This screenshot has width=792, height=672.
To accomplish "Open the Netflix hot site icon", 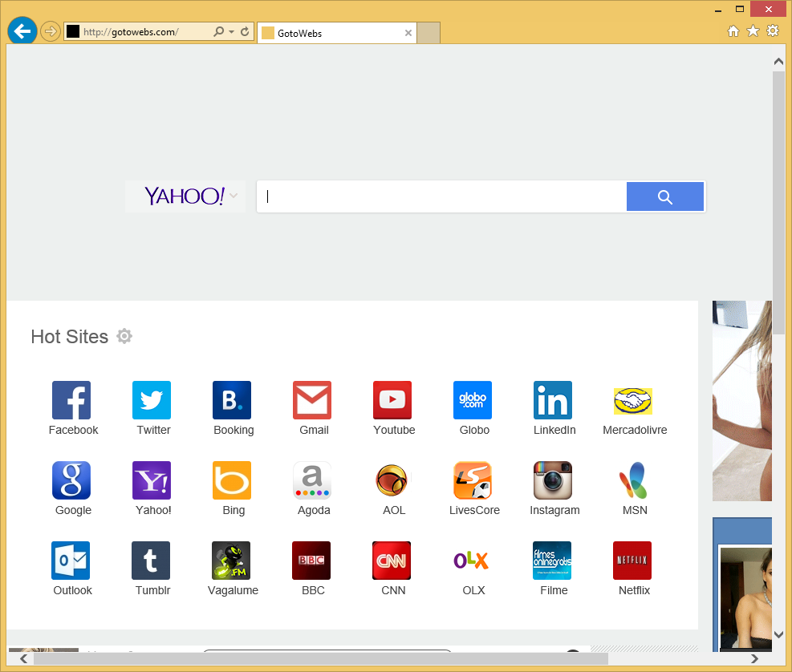I will tap(632, 561).
